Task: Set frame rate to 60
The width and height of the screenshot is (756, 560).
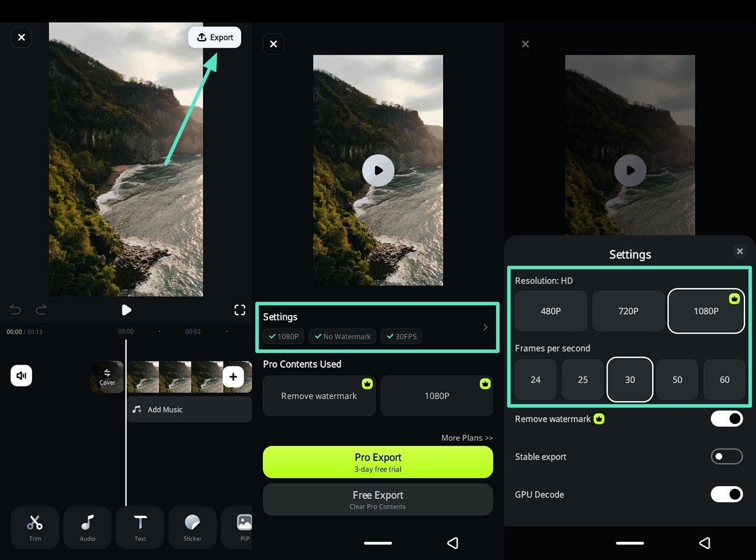Action: 725,380
